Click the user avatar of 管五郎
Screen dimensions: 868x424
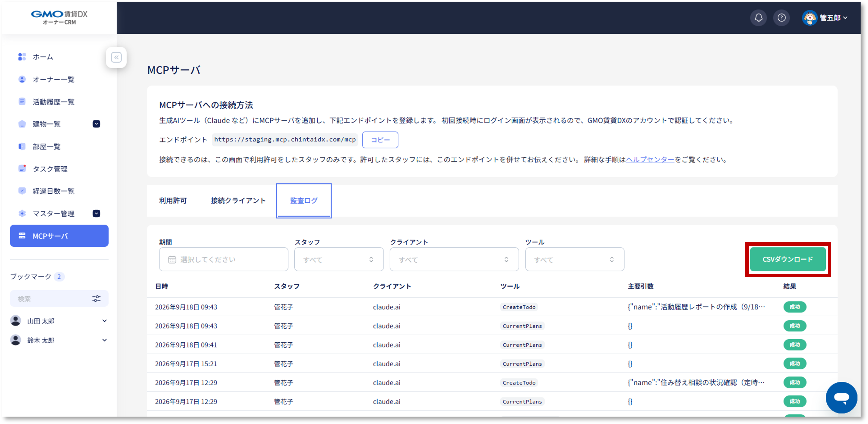pos(809,18)
